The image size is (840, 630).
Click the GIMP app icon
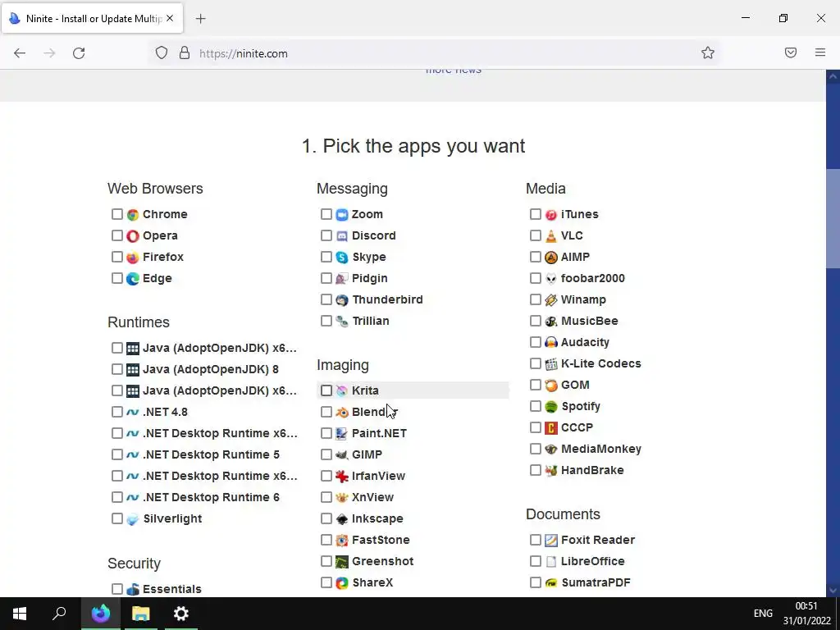coord(342,454)
